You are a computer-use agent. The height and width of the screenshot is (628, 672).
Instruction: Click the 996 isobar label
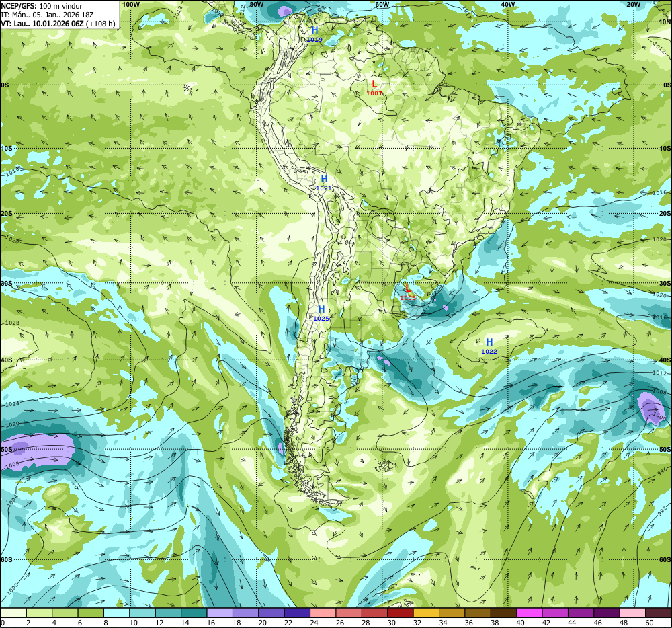coord(662,471)
